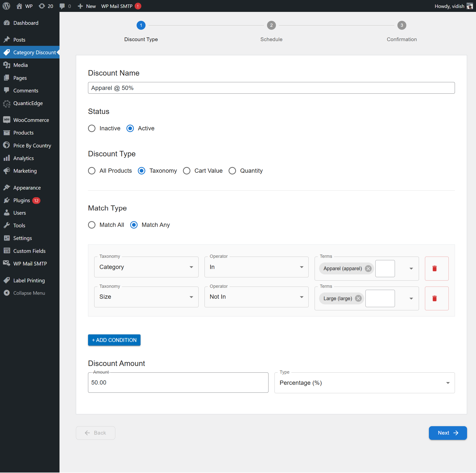Image resolution: width=476 pixels, height=473 pixels.
Task: Remove the Large (large) term chip
Action: 358,298
